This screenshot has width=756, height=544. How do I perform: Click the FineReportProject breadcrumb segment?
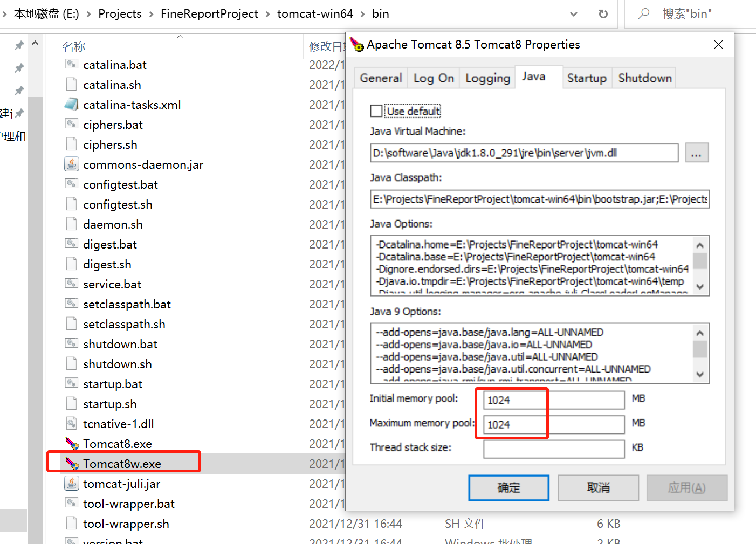click(209, 14)
